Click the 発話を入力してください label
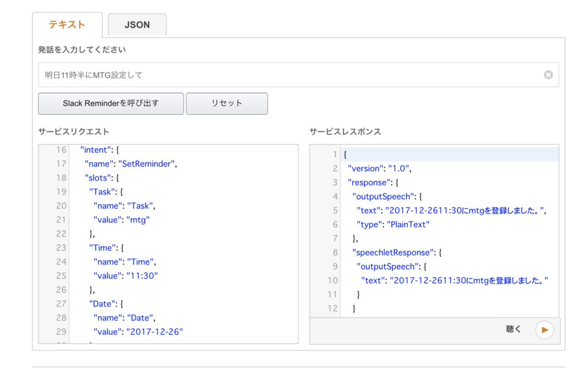 click(x=82, y=49)
